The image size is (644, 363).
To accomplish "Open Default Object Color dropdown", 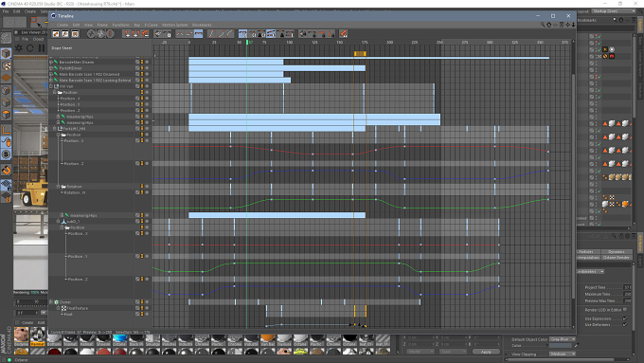I will tap(563, 339).
